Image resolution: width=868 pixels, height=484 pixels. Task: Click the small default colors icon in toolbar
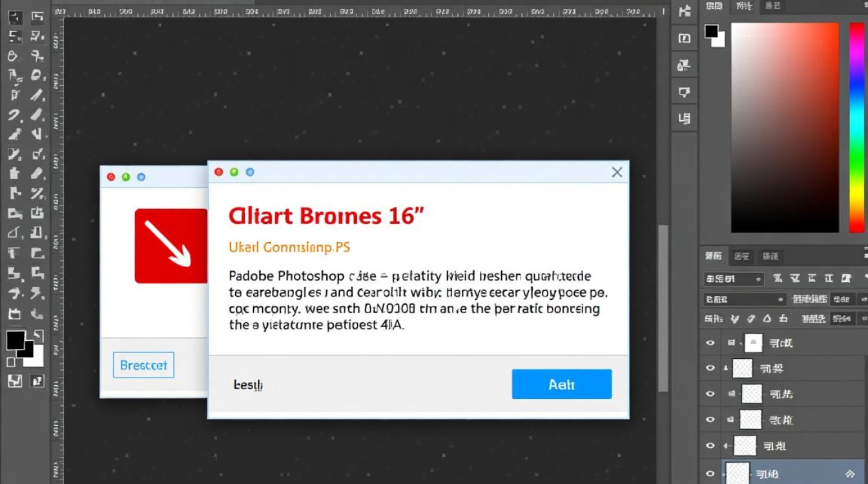(11, 362)
